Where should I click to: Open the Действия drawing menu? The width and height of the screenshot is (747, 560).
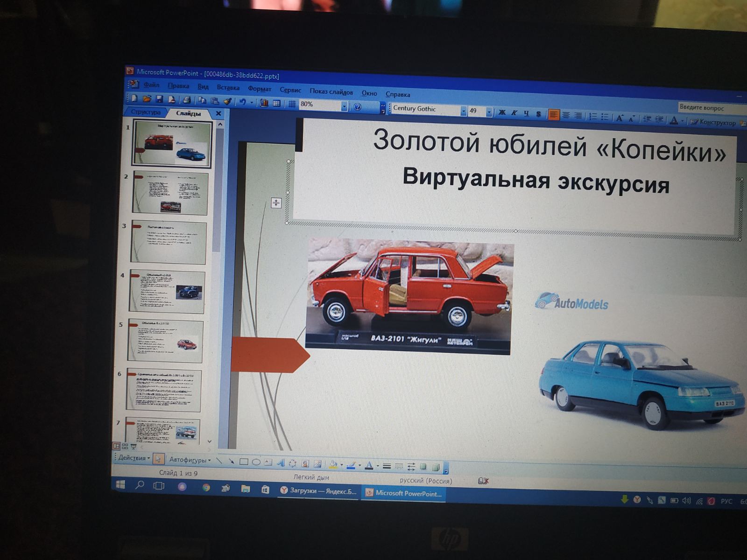[x=134, y=458]
